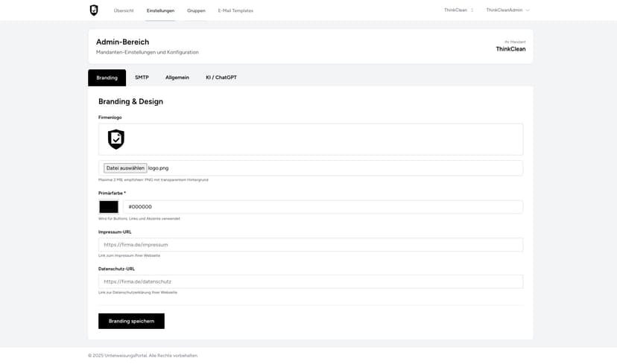The width and height of the screenshot is (617, 364).
Task: Switch to the SMTP tab
Action: click(x=142, y=77)
